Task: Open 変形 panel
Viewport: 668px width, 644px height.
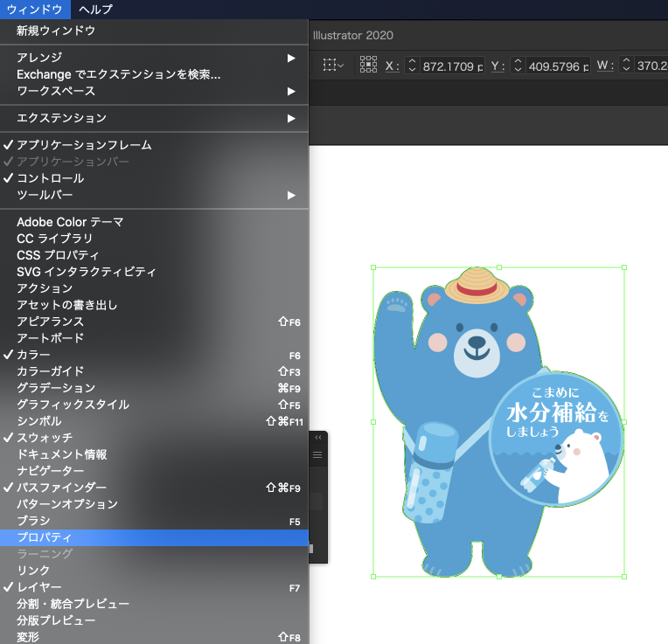Action: (x=154, y=637)
